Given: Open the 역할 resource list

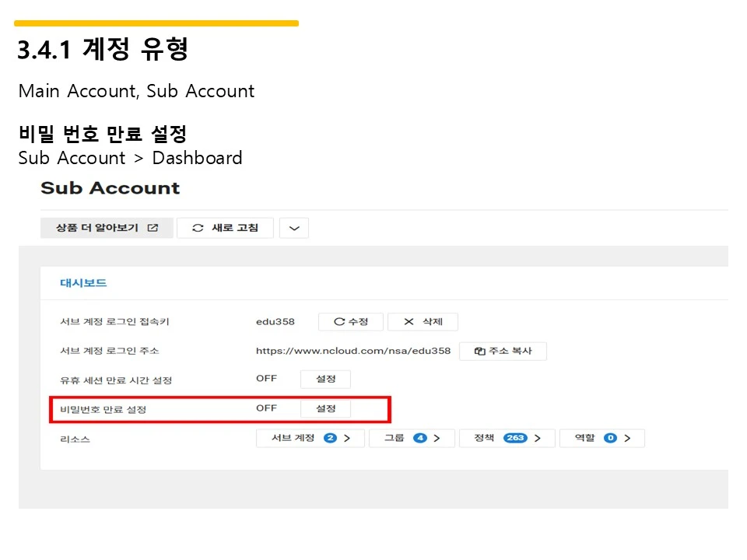Looking at the screenshot, I should point(602,438).
